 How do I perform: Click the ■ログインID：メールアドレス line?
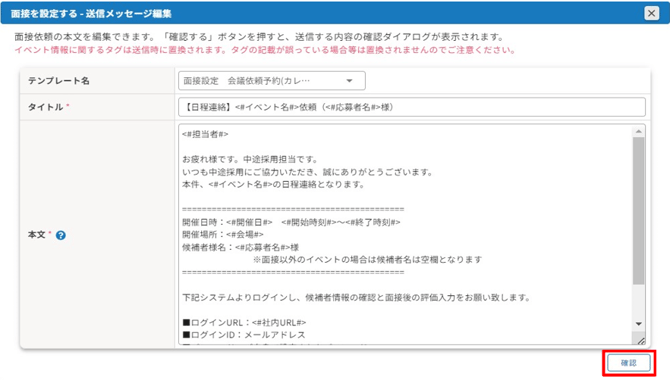pyautogui.click(x=244, y=335)
